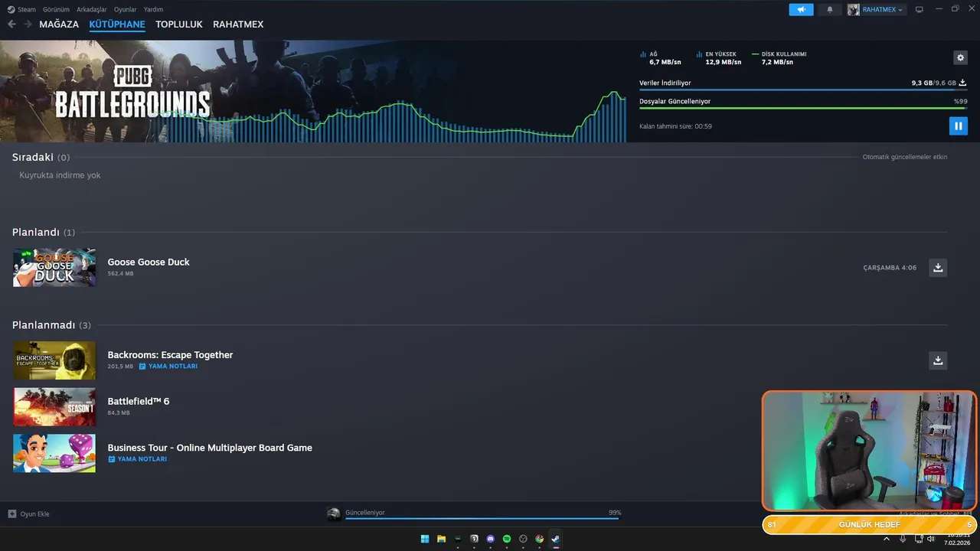Open YAMA NOTLARI for Business Tour
Viewport: 980px width, 551px height.
[138, 459]
